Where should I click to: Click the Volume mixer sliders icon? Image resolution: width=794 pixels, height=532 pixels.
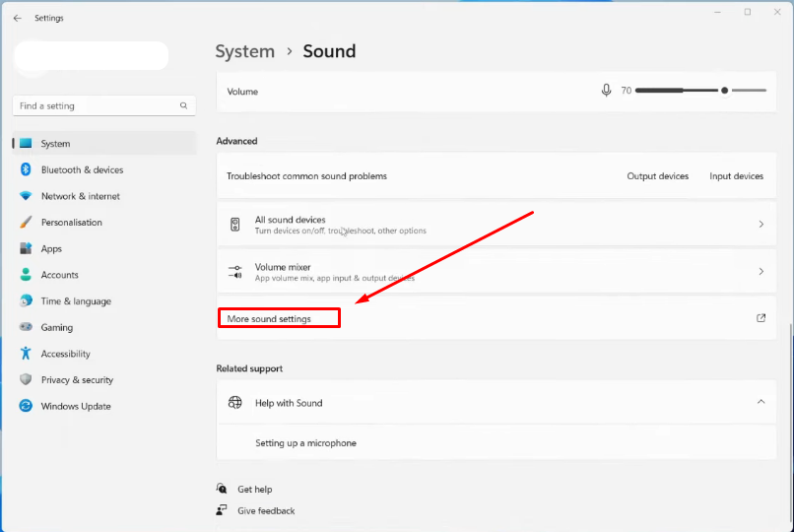point(235,272)
